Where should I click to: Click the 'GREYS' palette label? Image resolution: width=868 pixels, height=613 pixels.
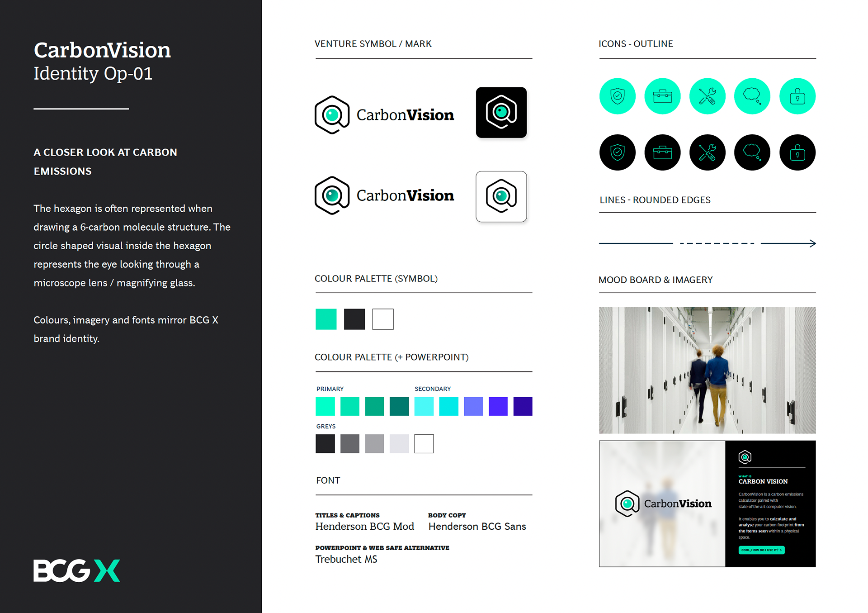(x=326, y=427)
